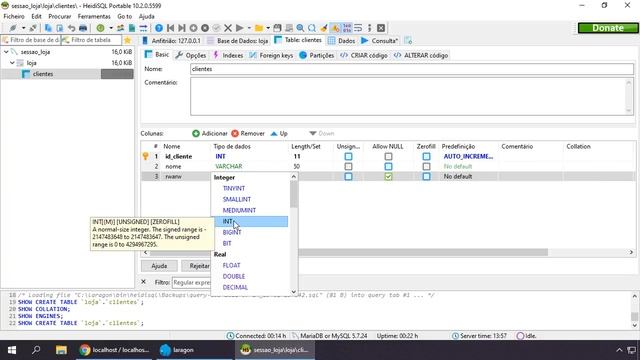Viewport: 640px width, 360px height.
Task: Choose DECIMAL from the datatype list
Action: [x=235, y=287]
